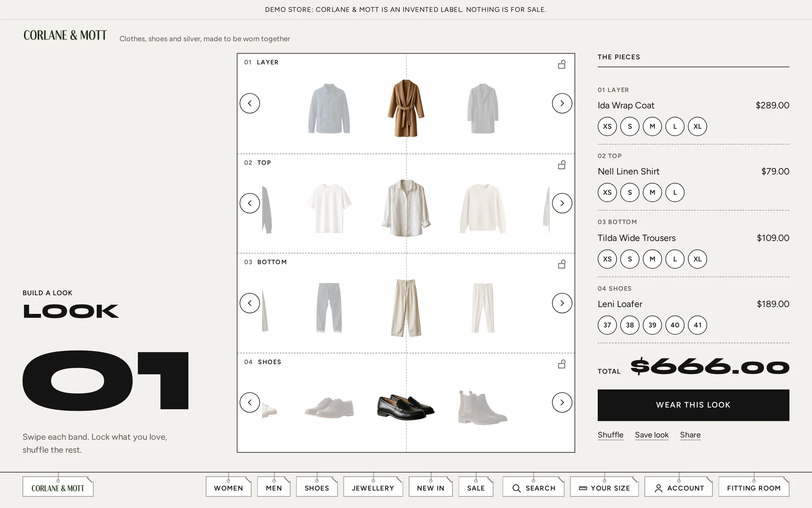Choose shoe size 39 for Leni Loafer
This screenshot has width=812, height=508.
tap(652, 325)
